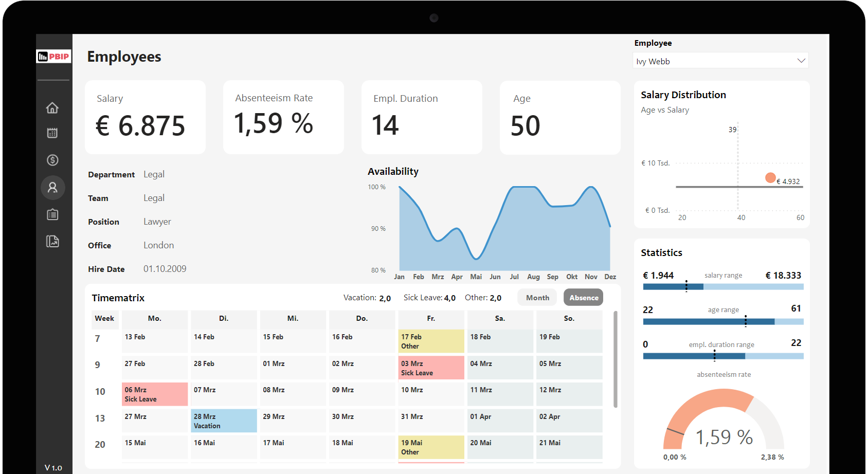Select the Month tab above the Timematrix
Viewport: 868px width, 474px height.
(x=537, y=297)
